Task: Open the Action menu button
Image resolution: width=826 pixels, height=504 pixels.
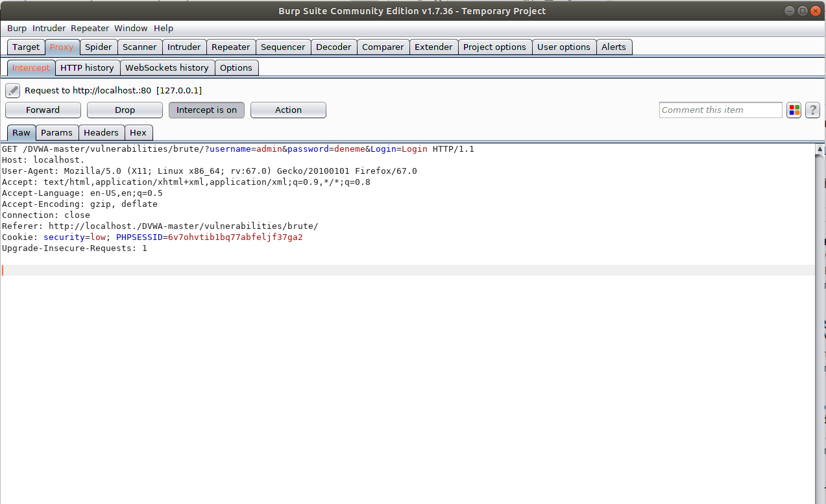Action: (x=288, y=110)
